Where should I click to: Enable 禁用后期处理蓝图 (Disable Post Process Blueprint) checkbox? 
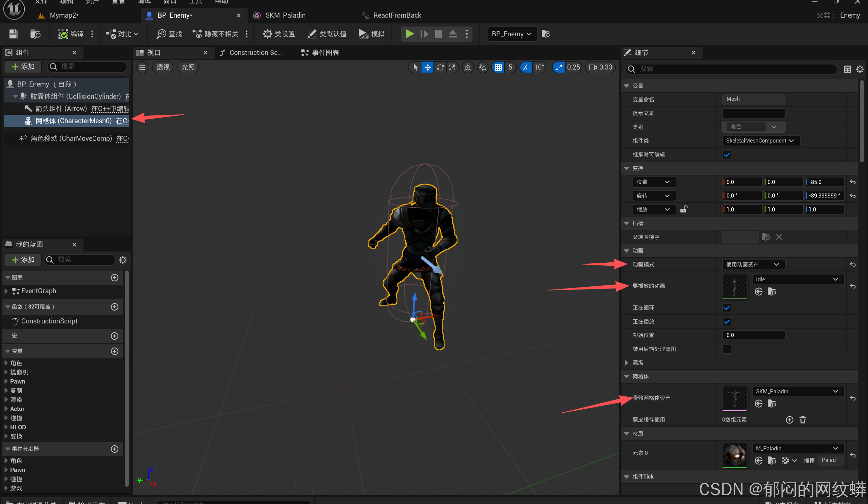[727, 349]
